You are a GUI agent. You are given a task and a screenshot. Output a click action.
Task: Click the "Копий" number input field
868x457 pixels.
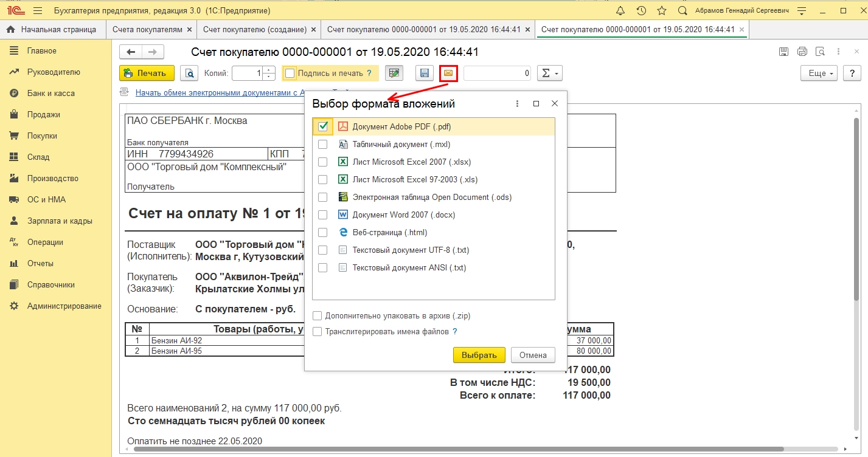(248, 74)
